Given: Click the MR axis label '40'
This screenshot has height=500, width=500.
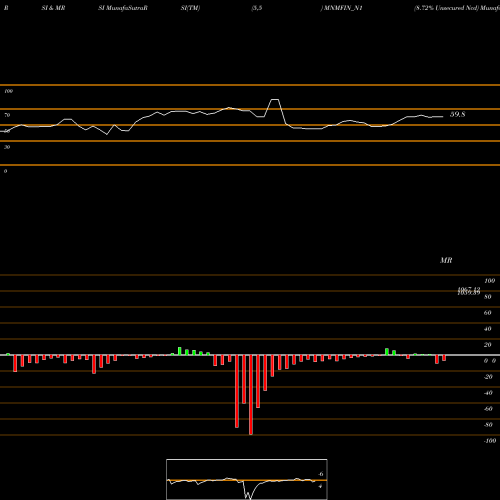Looking at the screenshot, I should click(488, 329).
